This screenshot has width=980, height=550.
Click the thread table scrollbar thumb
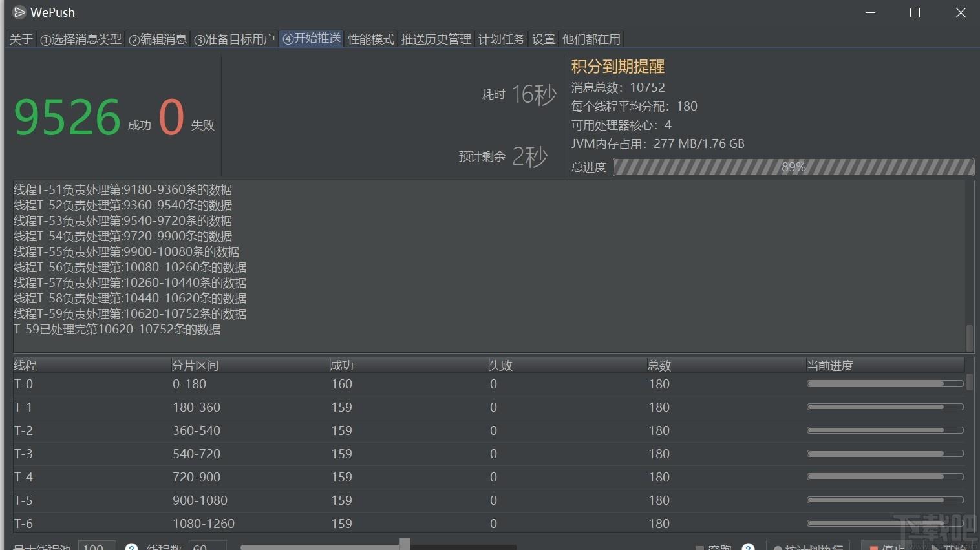969,381
